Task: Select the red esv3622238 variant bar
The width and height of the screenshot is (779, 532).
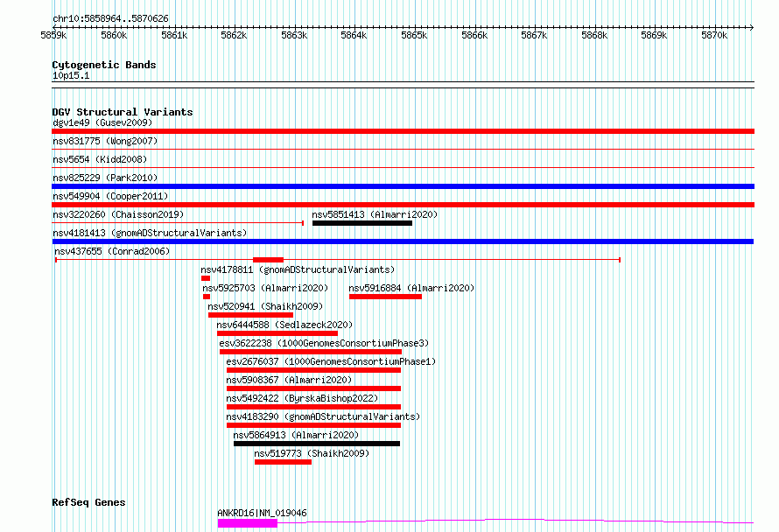Action: point(311,352)
